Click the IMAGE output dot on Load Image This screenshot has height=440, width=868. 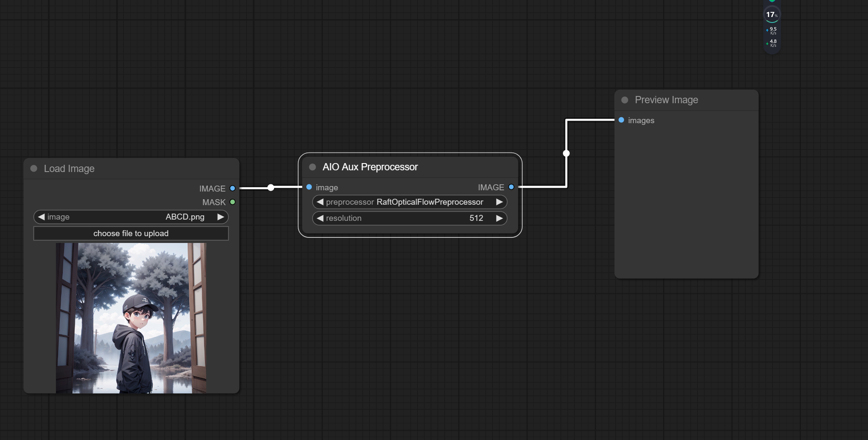[x=232, y=188]
